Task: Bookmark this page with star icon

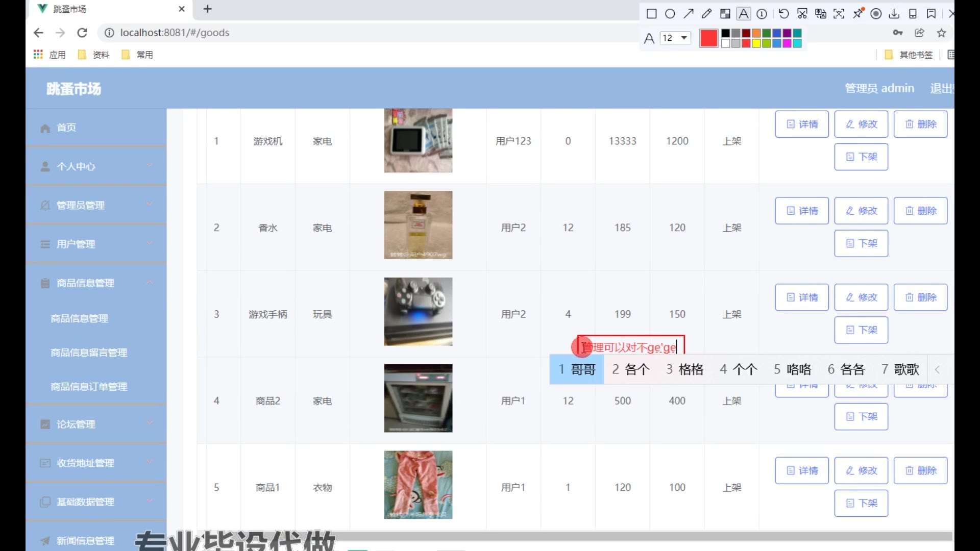Action: (x=941, y=33)
